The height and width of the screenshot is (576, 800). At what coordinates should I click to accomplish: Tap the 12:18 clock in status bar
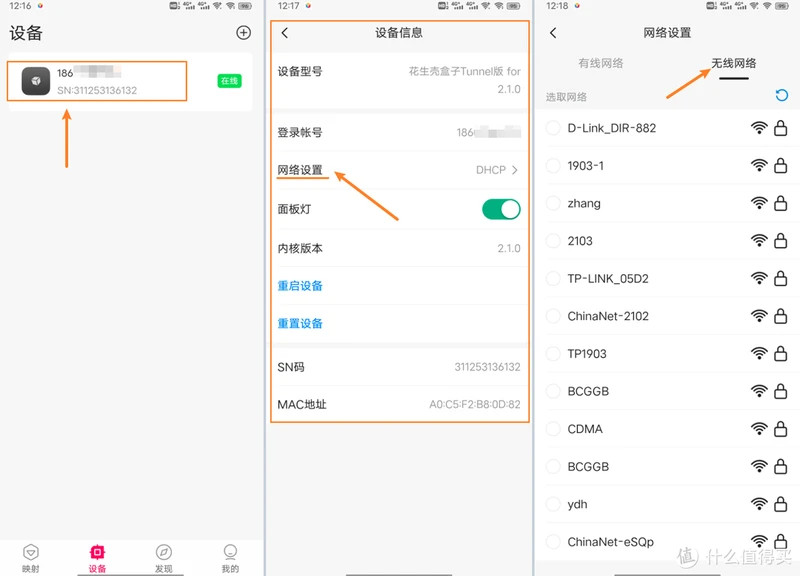557,6
